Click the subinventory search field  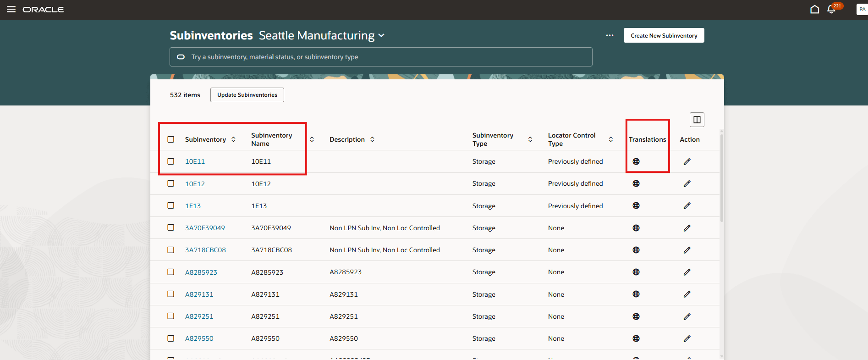380,57
